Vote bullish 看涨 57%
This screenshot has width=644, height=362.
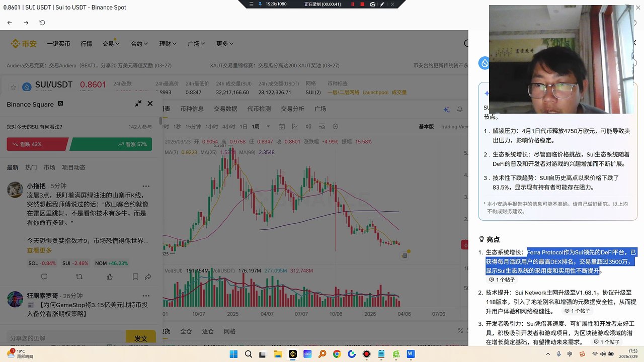(x=111, y=144)
